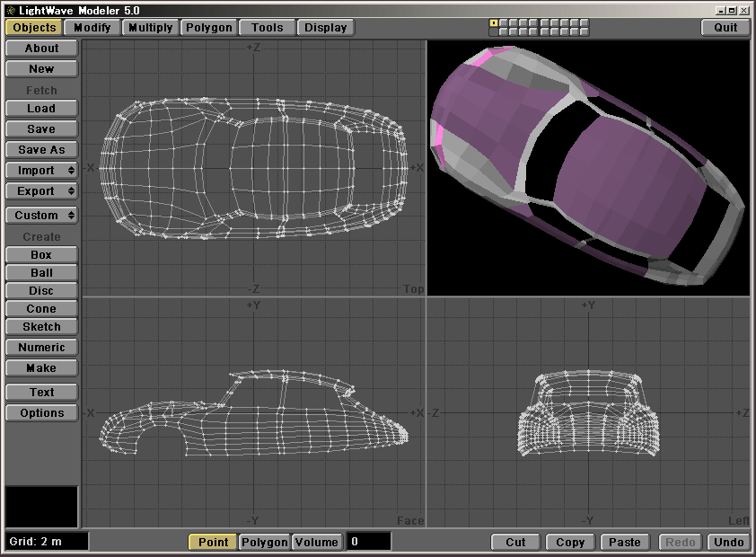Image resolution: width=756 pixels, height=557 pixels.
Task: Activate the Sketch tool
Action: point(41,327)
